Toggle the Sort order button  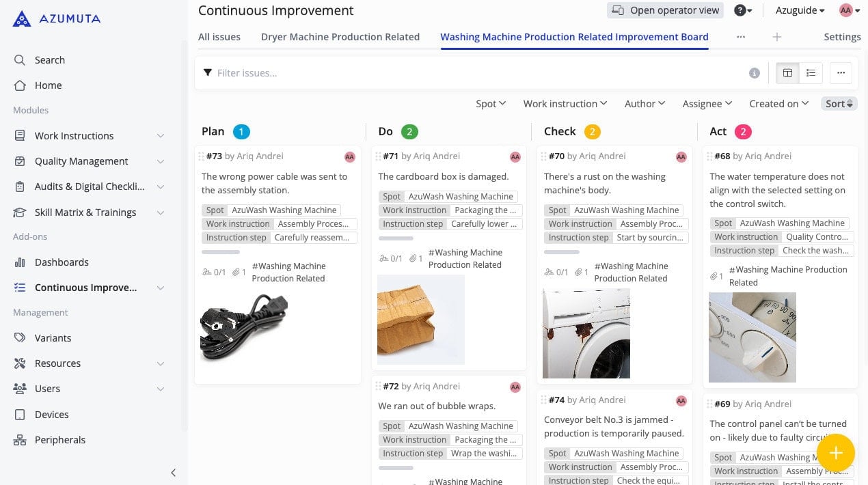839,104
